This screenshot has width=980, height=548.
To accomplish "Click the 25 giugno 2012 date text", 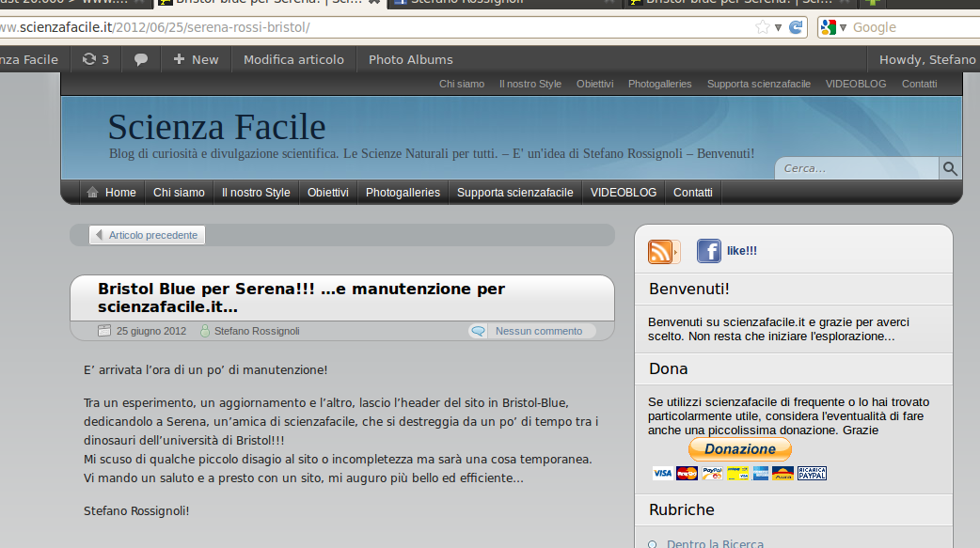I will coord(151,331).
